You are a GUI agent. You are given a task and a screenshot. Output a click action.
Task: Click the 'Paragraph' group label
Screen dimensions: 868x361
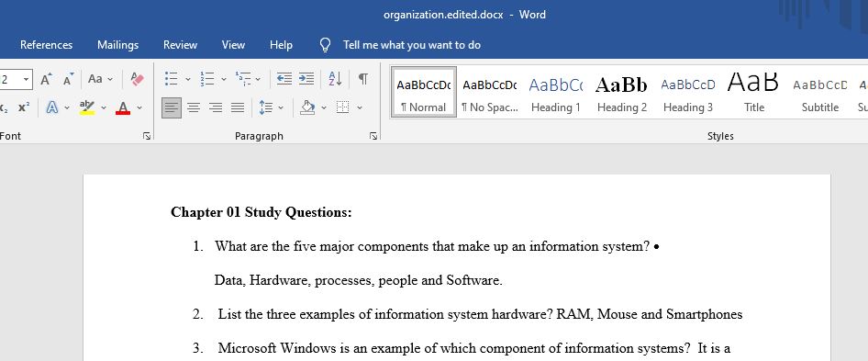pyautogui.click(x=259, y=136)
